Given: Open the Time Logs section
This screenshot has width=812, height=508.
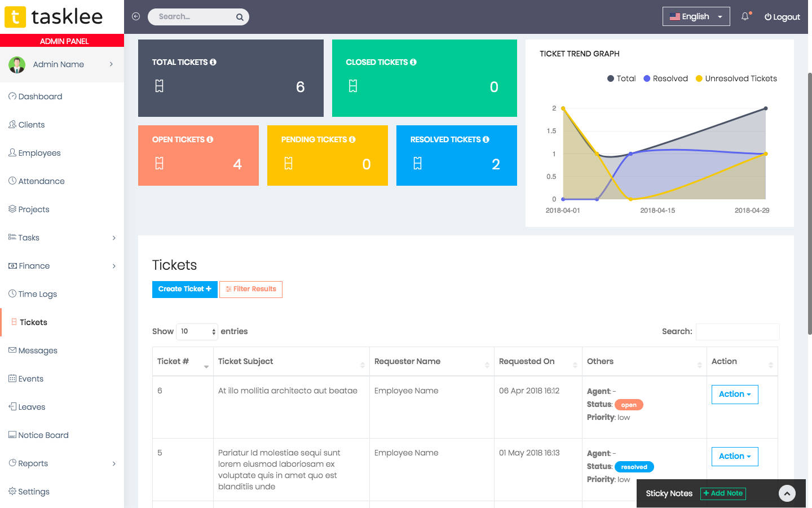Looking at the screenshot, I should pyautogui.click(x=38, y=294).
